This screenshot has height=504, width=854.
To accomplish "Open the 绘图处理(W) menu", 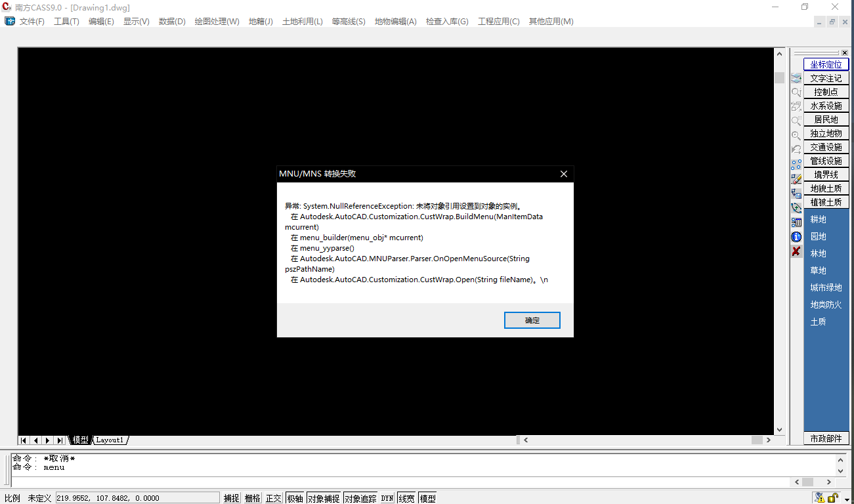I will (217, 22).
